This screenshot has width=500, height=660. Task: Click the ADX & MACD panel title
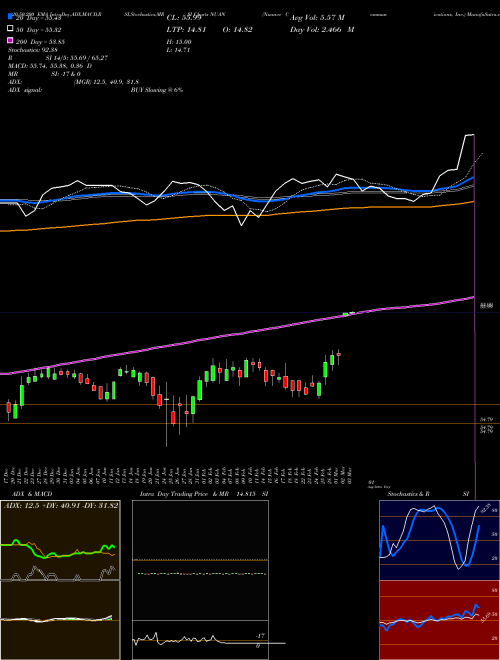point(32,494)
